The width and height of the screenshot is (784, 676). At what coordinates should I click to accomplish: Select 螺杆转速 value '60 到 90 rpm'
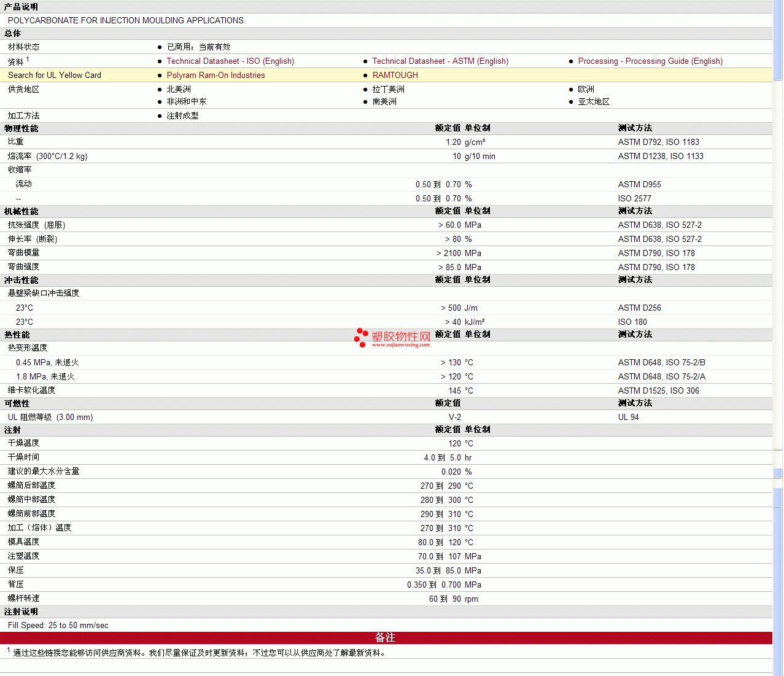pyautogui.click(x=454, y=599)
